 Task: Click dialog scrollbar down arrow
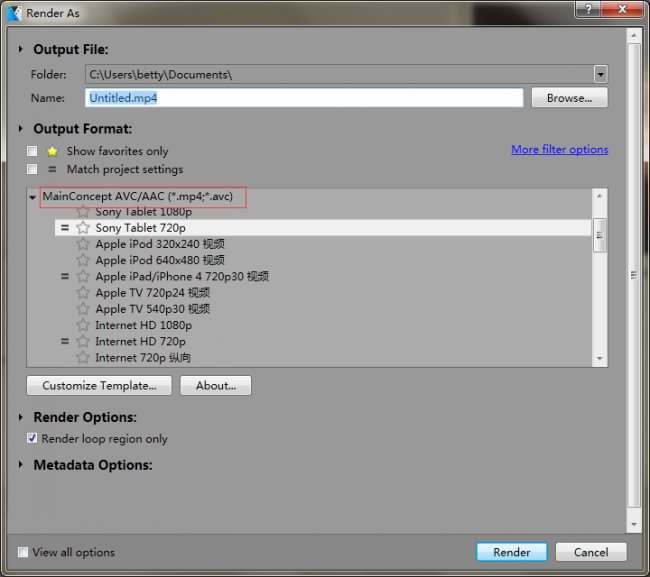[x=633, y=524]
